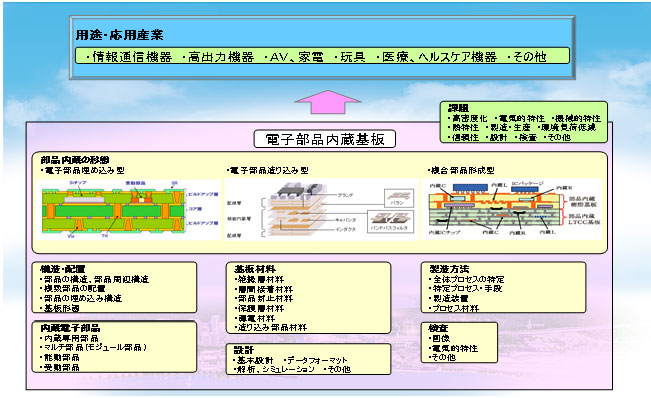Click the '用途・応用産業' heading
651x398 pixels.
(x=120, y=35)
